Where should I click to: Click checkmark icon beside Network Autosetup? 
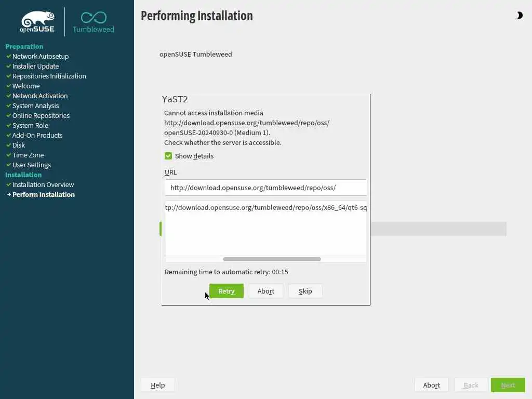point(9,56)
